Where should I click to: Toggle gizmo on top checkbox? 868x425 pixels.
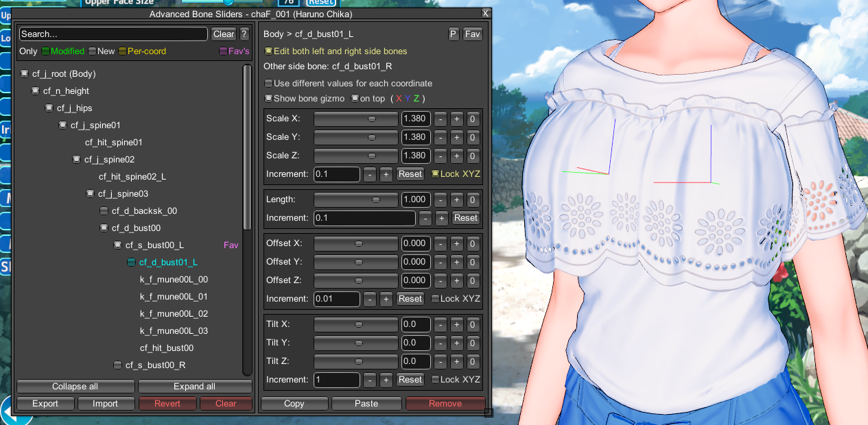pyautogui.click(x=355, y=98)
